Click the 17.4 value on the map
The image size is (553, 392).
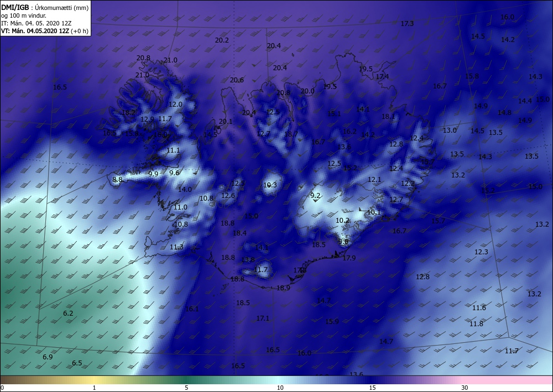pos(382,76)
